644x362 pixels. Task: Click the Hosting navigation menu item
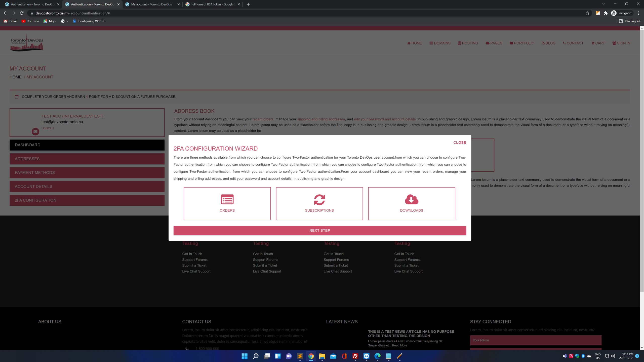tap(468, 43)
